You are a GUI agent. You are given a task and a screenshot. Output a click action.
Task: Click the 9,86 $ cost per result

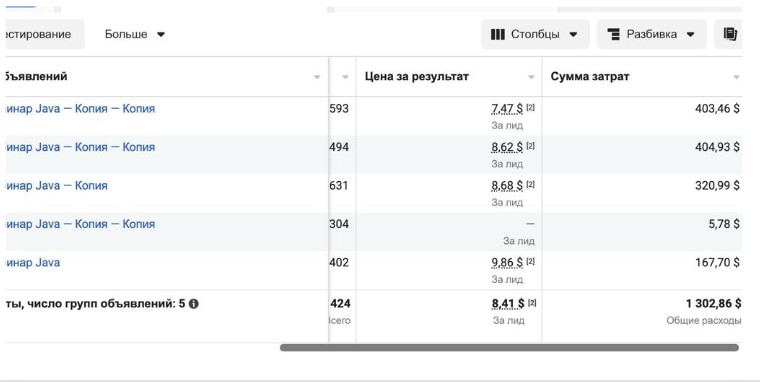click(x=507, y=262)
